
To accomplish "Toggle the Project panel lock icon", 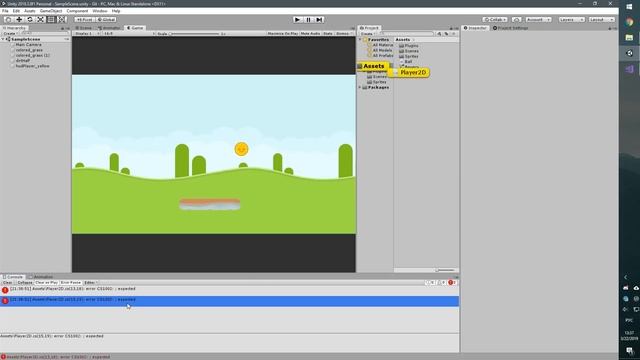I will pos(451,28).
